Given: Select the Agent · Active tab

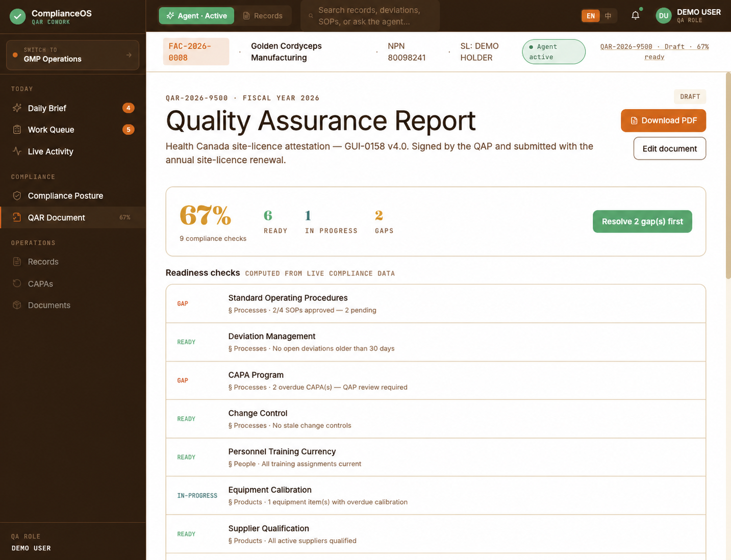Looking at the screenshot, I should tap(196, 16).
